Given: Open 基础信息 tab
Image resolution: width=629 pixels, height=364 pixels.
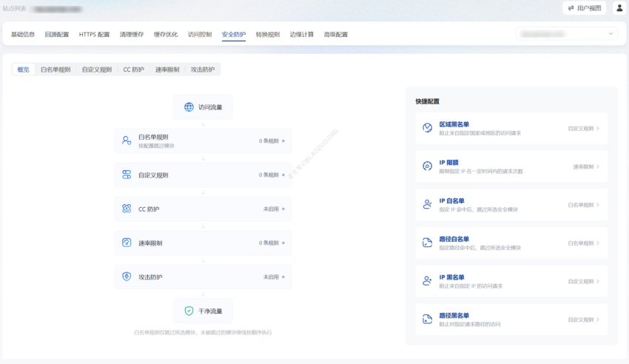Looking at the screenshot, I should (x=23, y=35).
